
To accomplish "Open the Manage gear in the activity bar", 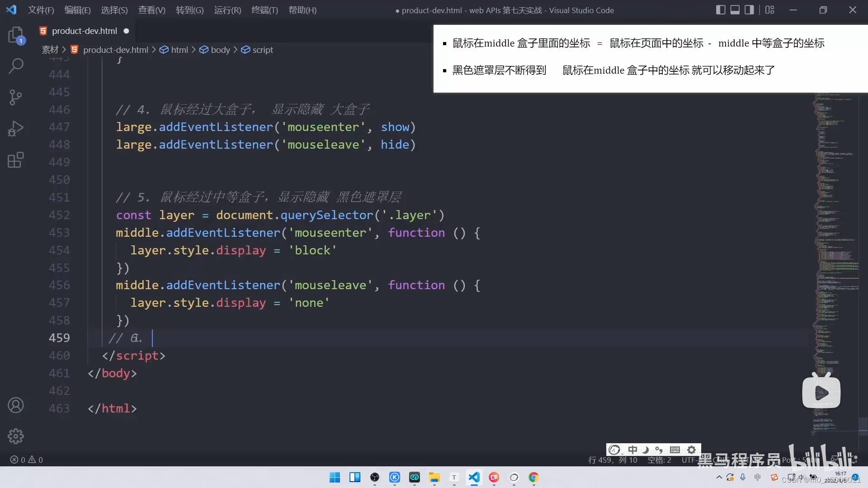I will tap(16, 436).
